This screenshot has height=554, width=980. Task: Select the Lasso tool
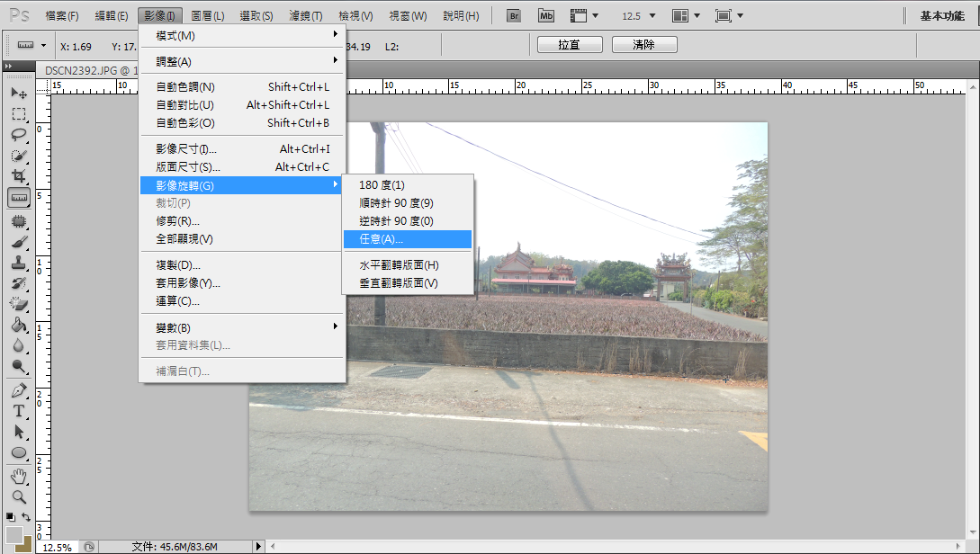click(19, 135)
